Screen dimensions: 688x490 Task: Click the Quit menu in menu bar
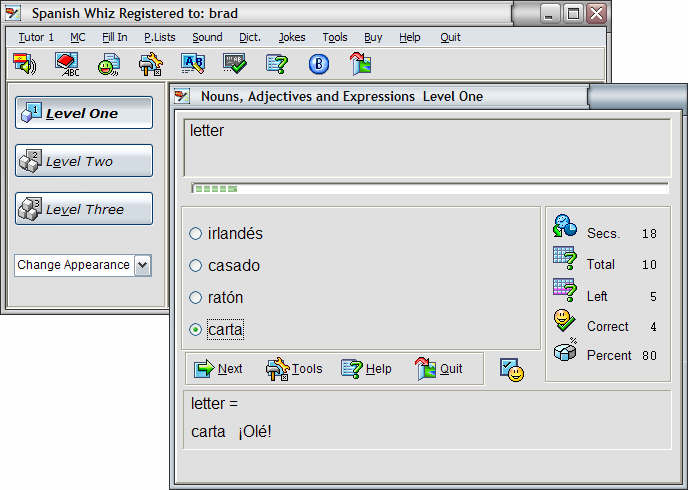click(450, 37)
